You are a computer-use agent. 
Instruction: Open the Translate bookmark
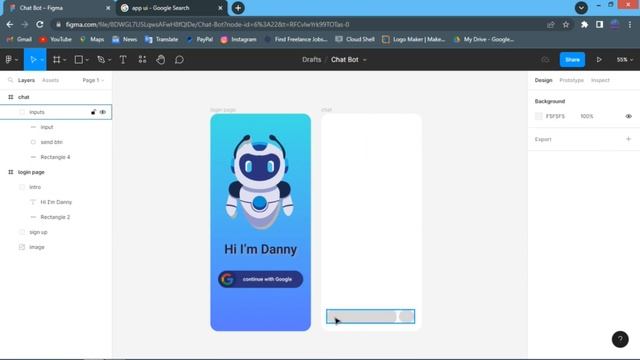[x=162, y=39]
